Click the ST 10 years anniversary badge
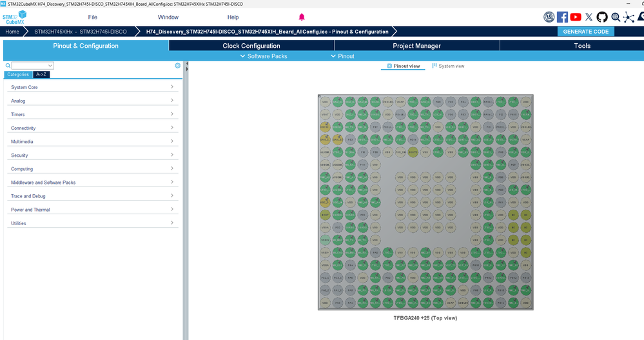Screen dimensions: 644x340 point(549,17)
